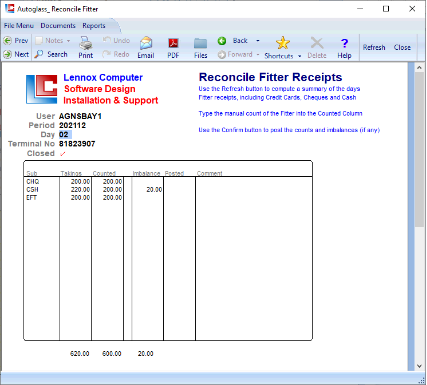Click the Comment column header

tap(209, 173)
